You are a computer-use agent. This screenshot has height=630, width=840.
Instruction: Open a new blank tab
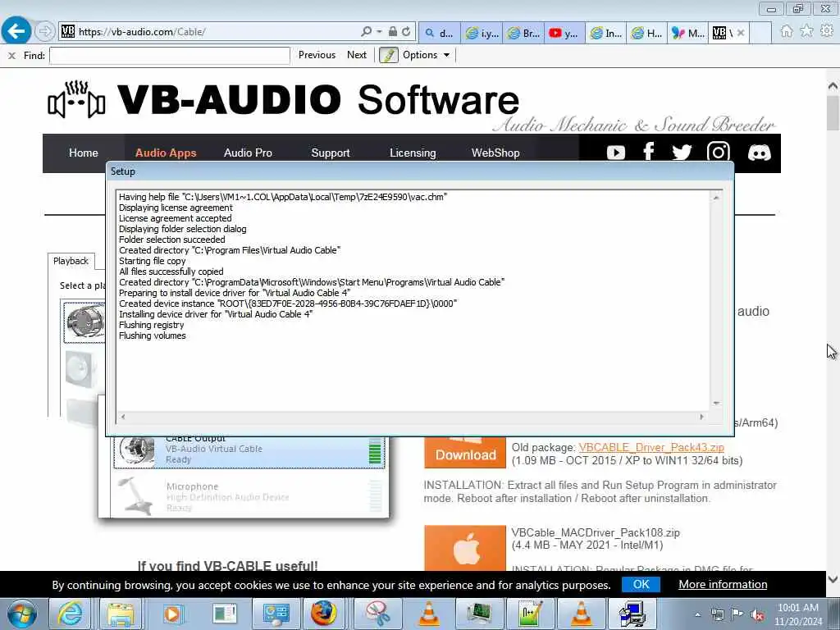click(760, 33)
